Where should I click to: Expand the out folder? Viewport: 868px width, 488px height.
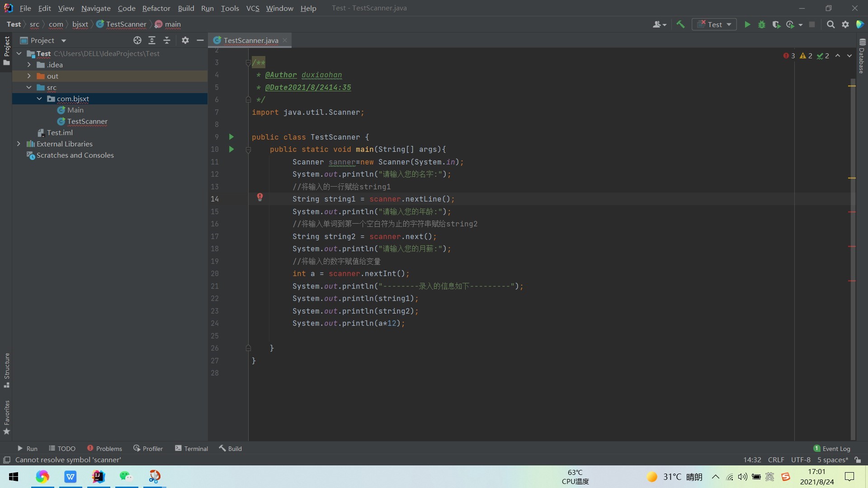29,76
